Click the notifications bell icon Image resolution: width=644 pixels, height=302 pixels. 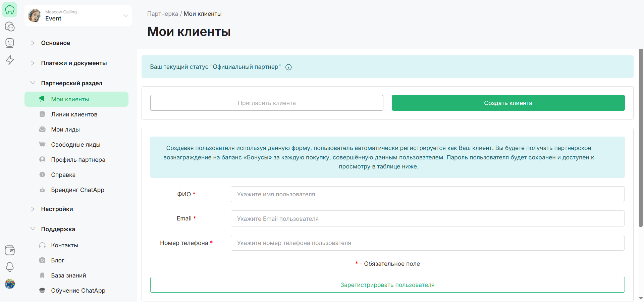tap(10, 267)
